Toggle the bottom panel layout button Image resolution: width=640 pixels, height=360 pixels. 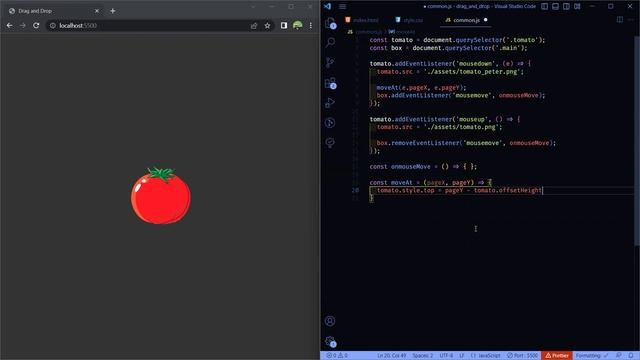556,7
